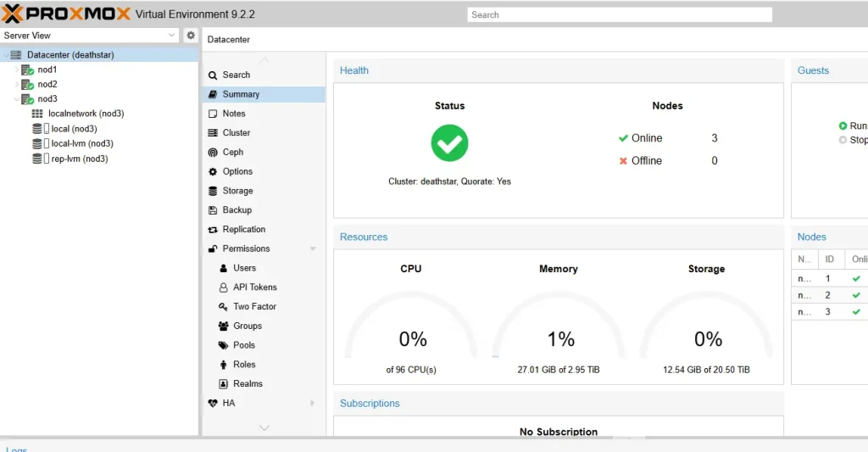Open the Roles permissions page
Screen dimensions: 868x452
tap(264, 365)
